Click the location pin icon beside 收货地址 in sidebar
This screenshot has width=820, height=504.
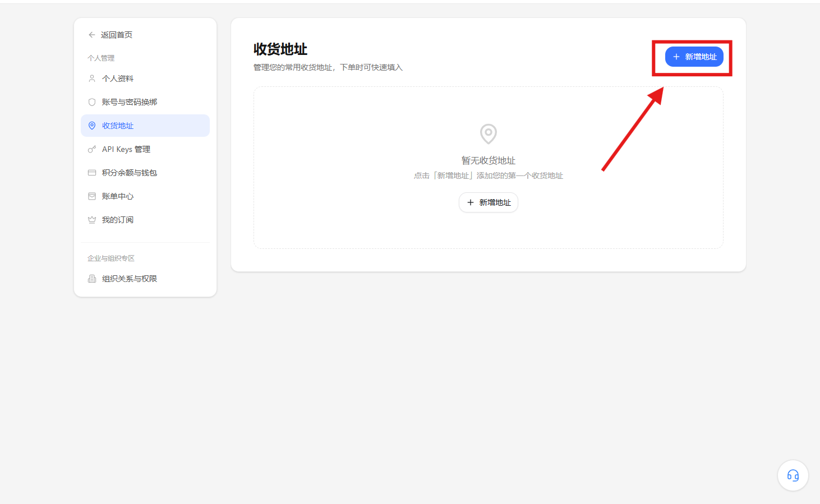coord(92,126)
